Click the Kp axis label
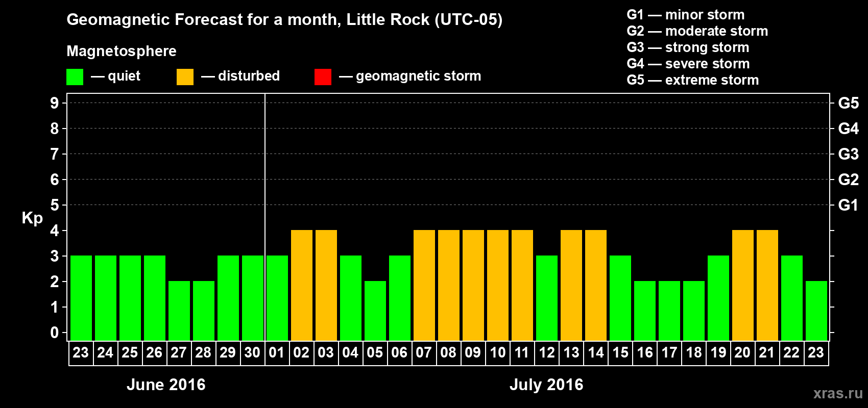The width and height of the screenshot is (868, 408). 32,218
